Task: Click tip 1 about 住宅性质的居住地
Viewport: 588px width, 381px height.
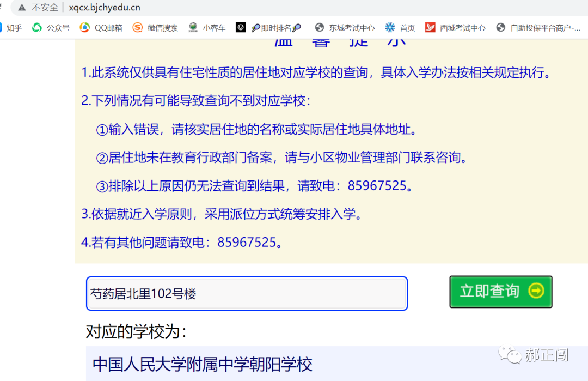Action: (316, 72)
